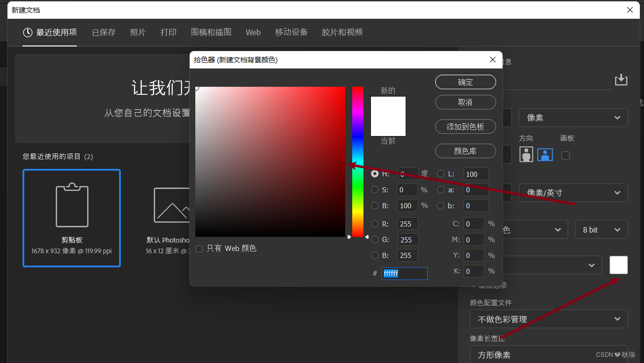Open the color mode dropdown
644x363 pixels.
(x=535, y=229)
